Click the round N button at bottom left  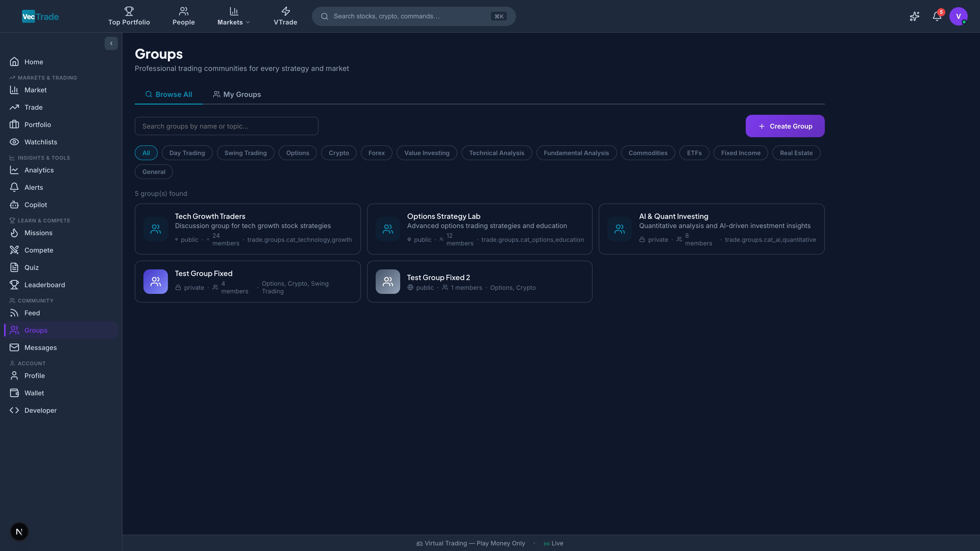pyautogui.click(x=19, y=531)
